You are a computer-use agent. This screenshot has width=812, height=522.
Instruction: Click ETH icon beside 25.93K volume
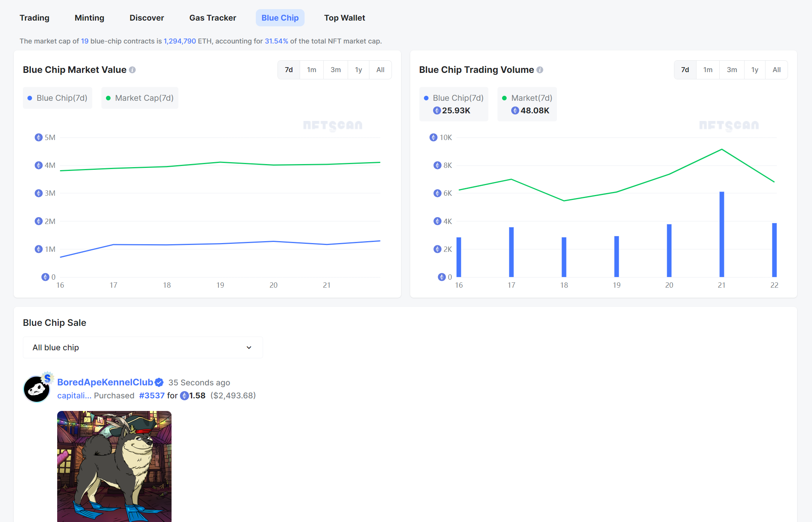437,111
